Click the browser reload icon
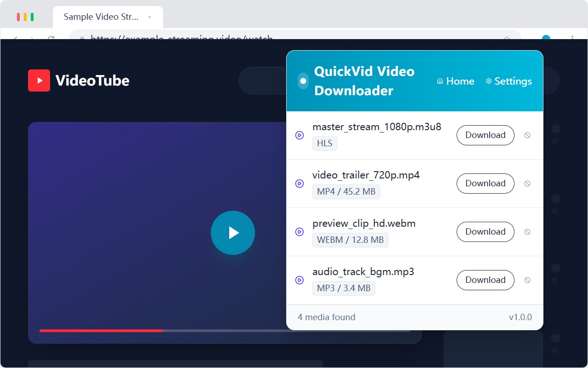The image size is (588, 368). [52, 39]
